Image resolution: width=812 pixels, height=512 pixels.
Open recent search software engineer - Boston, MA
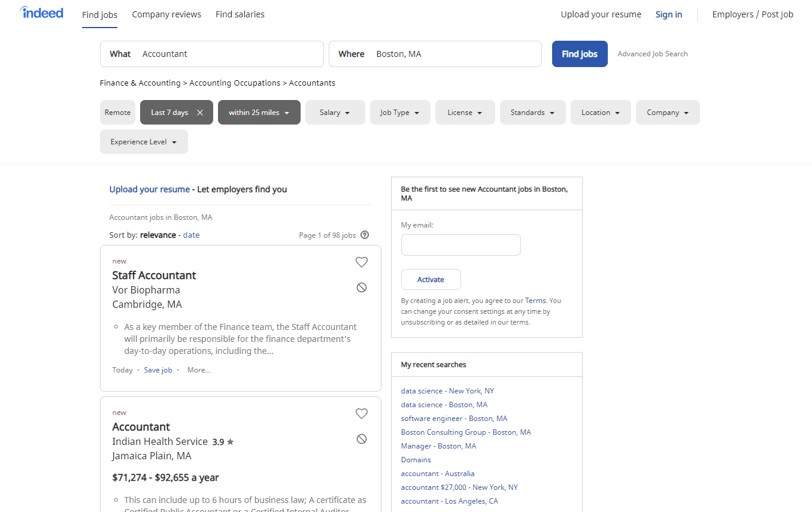pyautogui.click(x=454, y=419)
